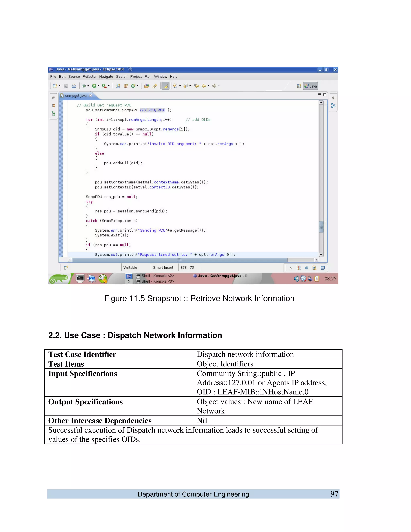411x532 pixels.
Task: Open the Problems view icon in bottom bar
Action: (x=299, y=268)
